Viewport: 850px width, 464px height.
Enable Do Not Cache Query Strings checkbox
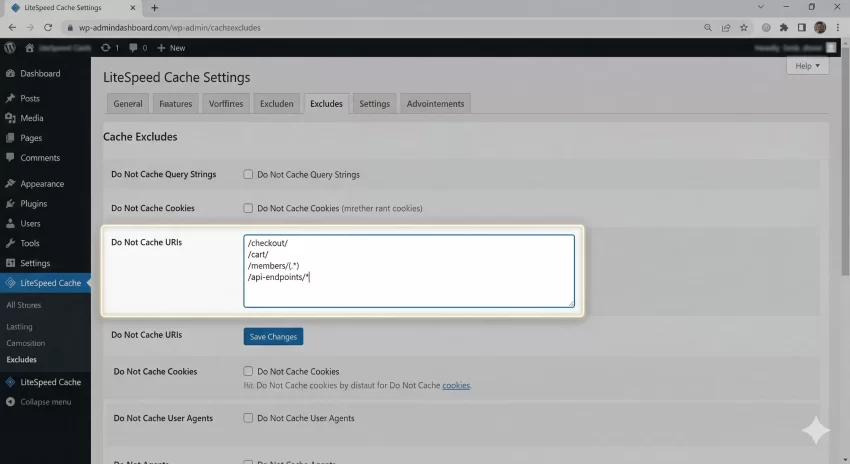(x=248, y=175)
